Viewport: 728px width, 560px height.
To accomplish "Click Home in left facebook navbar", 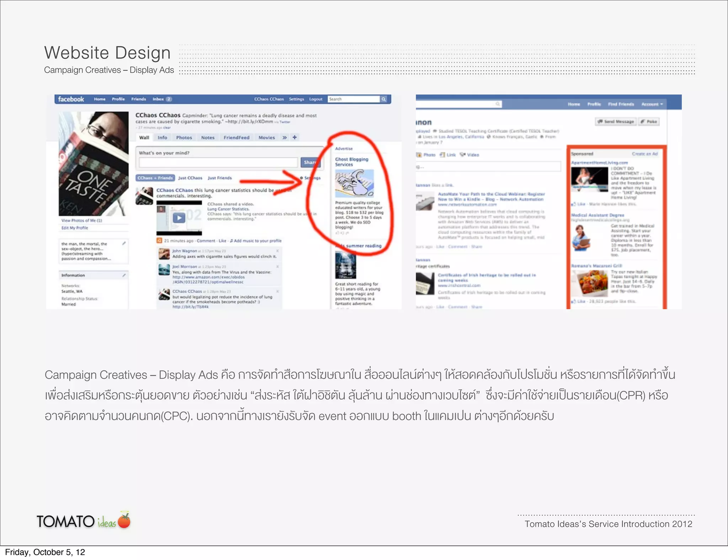I will click(100, 99).
